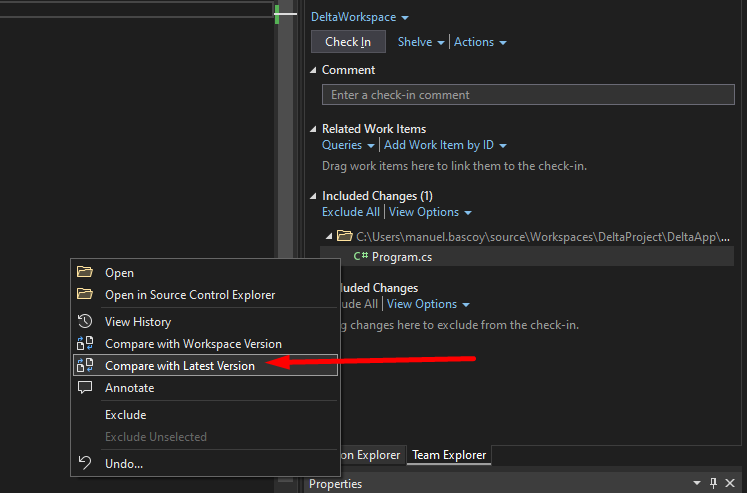Open the Add Work Item by ID dropdown
The image size is (747, 493).
tap(445, 145)
